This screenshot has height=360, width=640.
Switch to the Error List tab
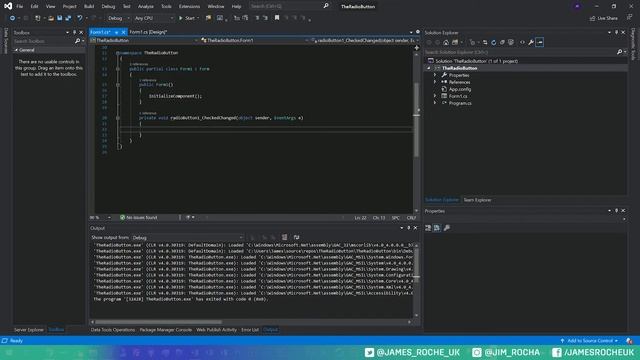pos(250,330)
